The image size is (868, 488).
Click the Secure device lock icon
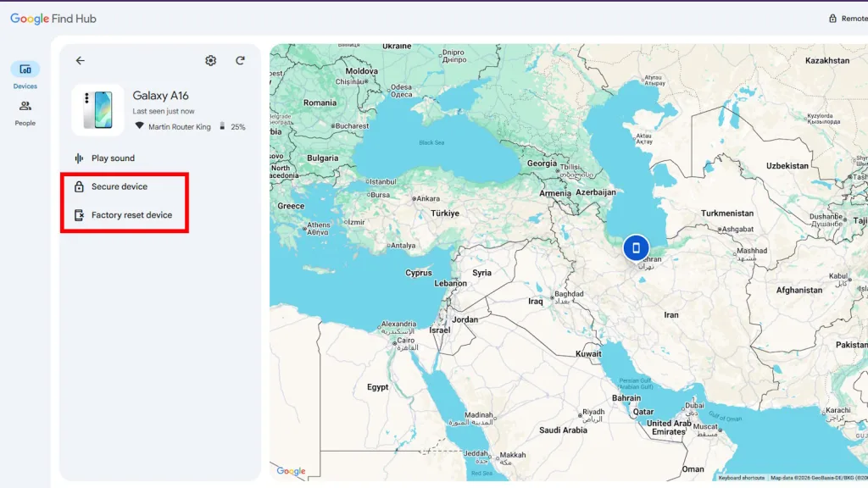79,186
